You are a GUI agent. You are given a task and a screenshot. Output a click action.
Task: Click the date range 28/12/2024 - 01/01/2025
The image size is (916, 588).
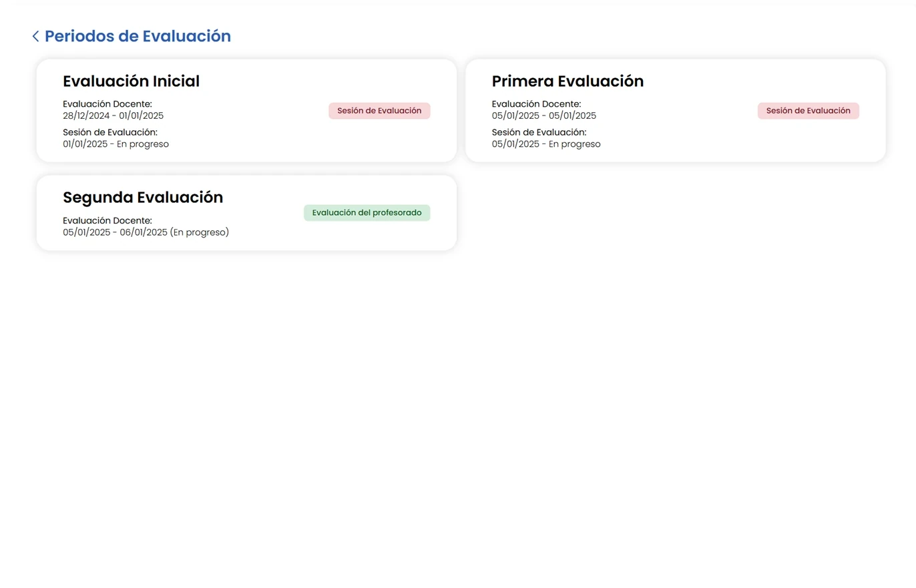113,115
